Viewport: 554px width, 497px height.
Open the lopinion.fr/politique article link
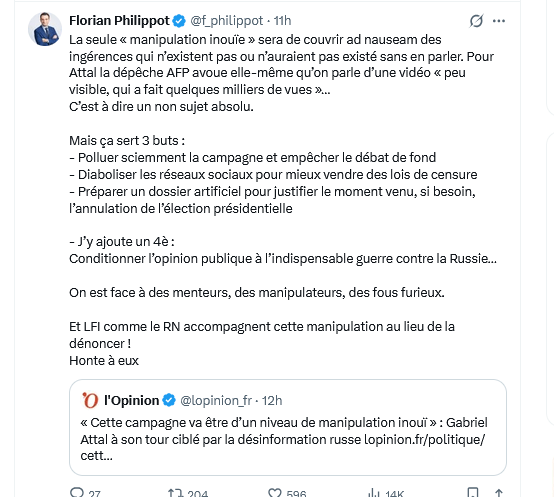point(424,440)
